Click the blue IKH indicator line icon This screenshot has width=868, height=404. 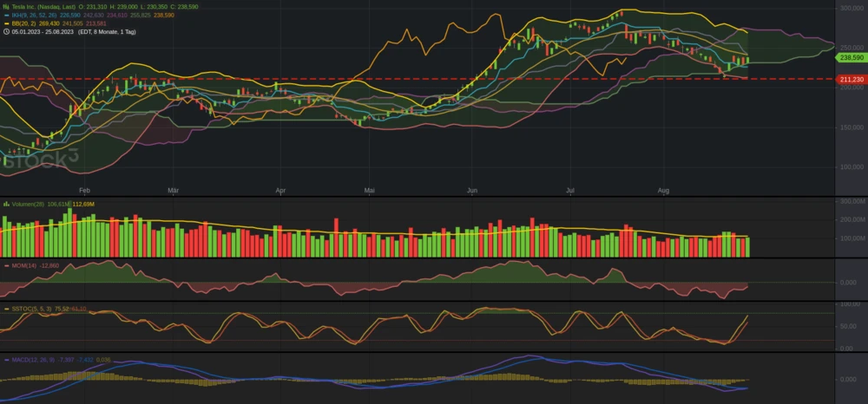tap(6, 15)
